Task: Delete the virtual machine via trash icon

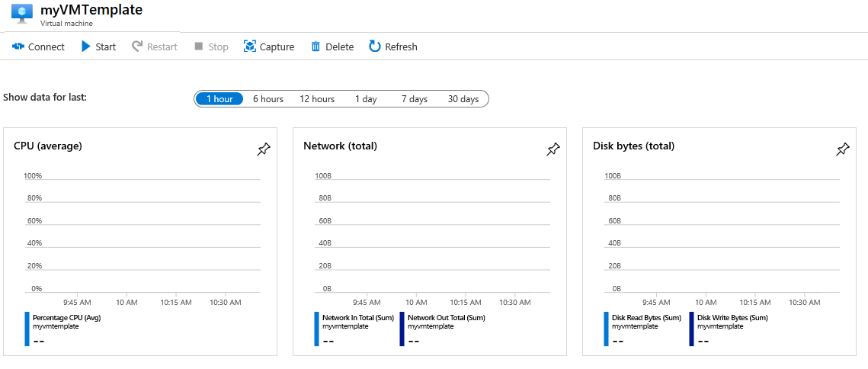Action: (x=315, y=47)
